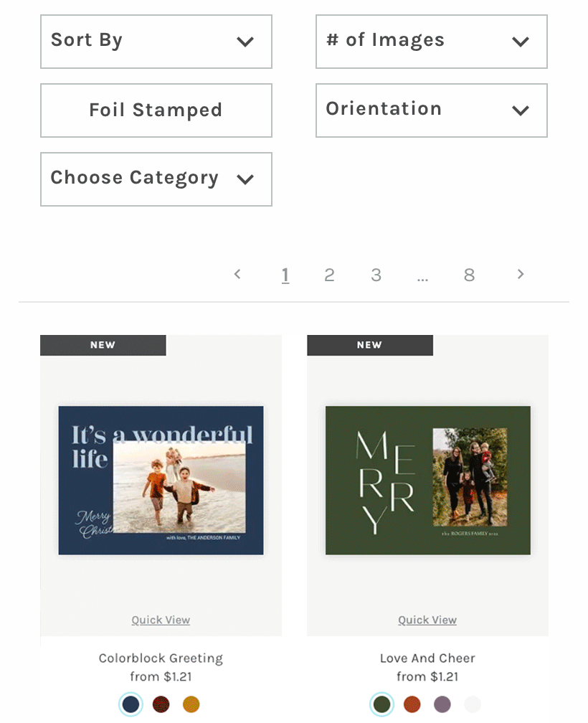The image size is (588, 723).
Task: Open the Sort By dropdown
Action: point(156,42)
